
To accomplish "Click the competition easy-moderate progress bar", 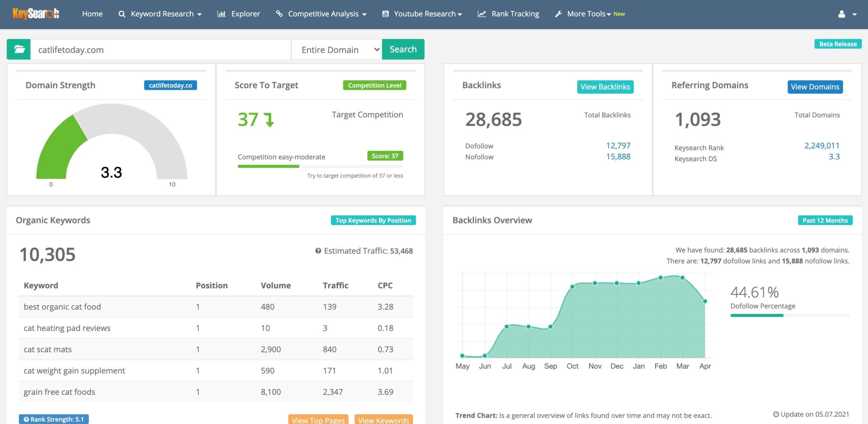I will pyautogui.click(x=320, y=166).
